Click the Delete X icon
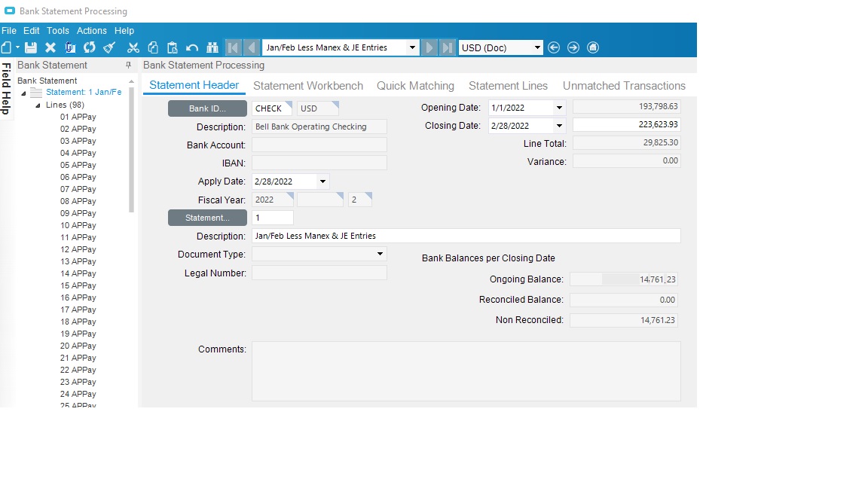Image resolution: width=868 pixels, height=488 pixels. click(x=50, y=47)
